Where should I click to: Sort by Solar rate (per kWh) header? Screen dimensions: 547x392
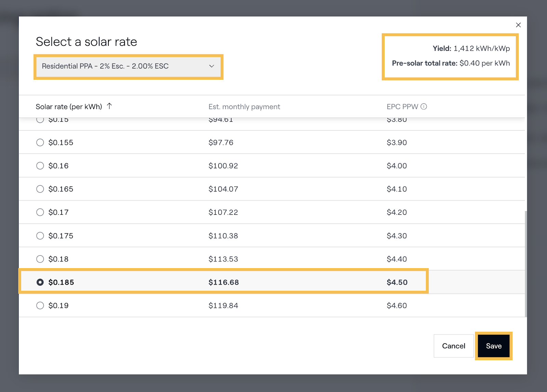point(69,107)
